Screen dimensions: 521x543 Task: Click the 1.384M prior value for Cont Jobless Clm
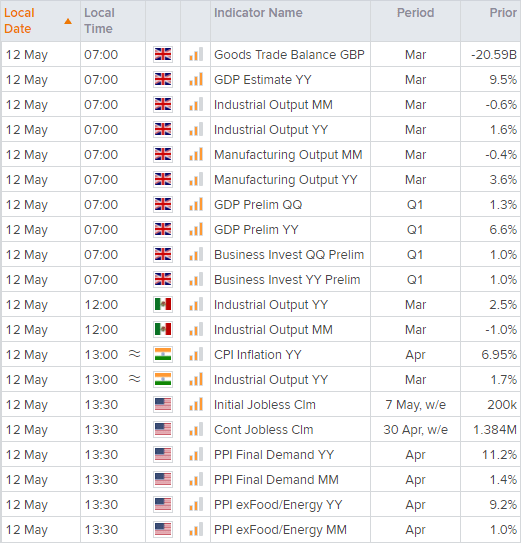click(495, 429)
